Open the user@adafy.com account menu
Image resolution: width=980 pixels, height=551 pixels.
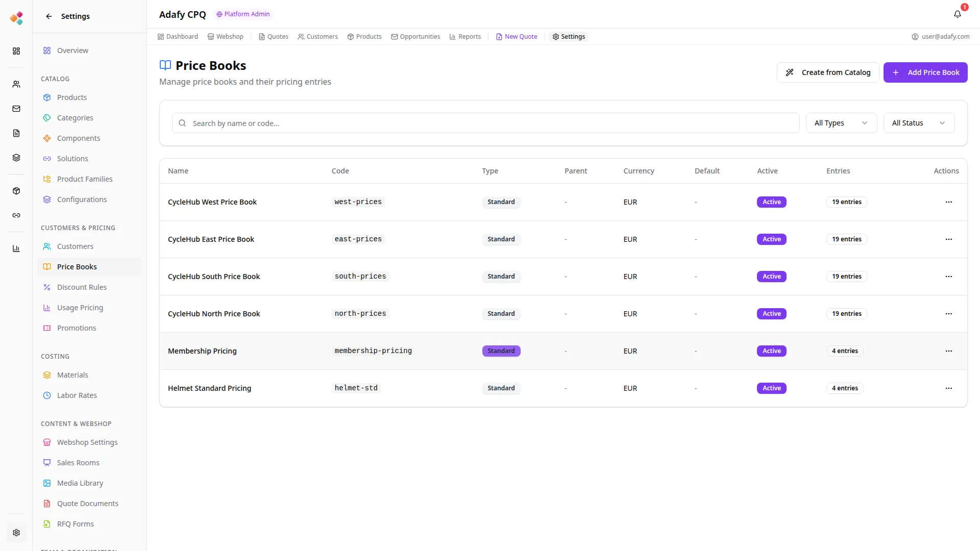tap(940, 37)
